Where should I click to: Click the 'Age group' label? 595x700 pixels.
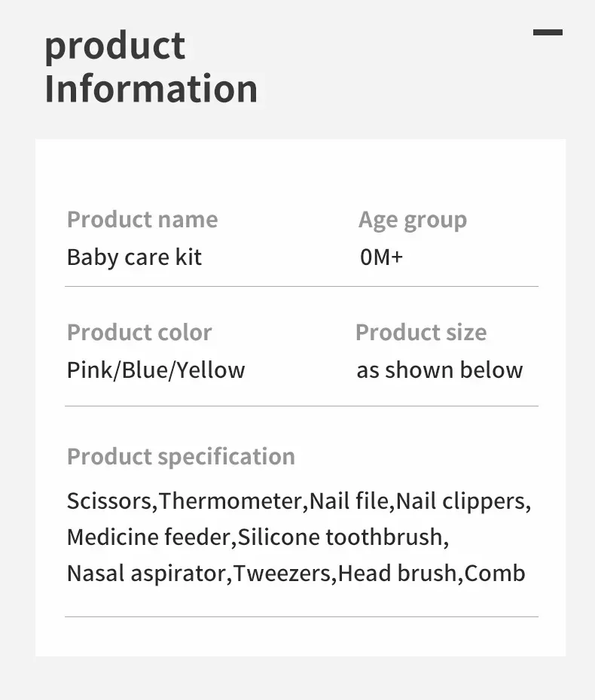pyautogui.click(x=412, y=220)
